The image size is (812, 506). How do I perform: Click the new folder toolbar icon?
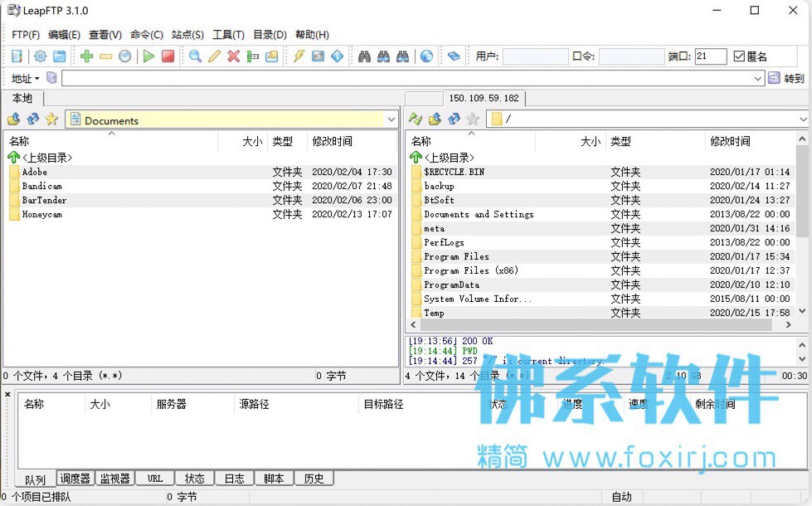[x=272, y=56]
